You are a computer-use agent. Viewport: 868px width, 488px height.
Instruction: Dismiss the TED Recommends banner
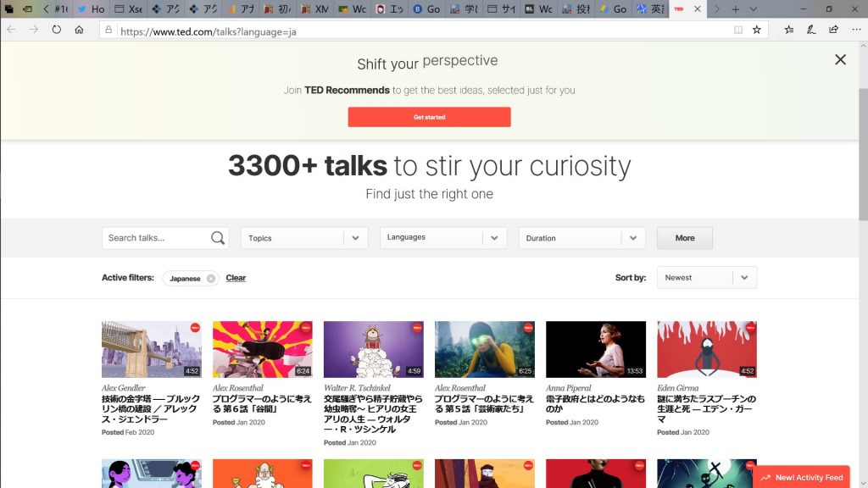(x=840, y=60)
